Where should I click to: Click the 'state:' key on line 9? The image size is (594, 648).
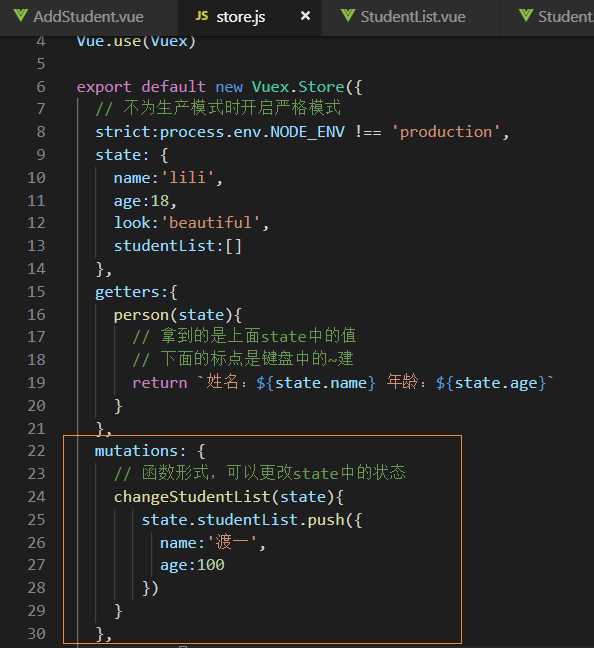122,155
